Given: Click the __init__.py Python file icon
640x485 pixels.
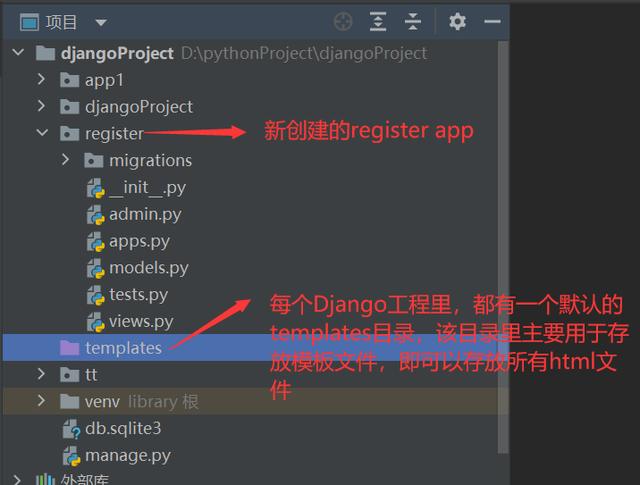Looking at the screenshot, I should tap(96, 188).
